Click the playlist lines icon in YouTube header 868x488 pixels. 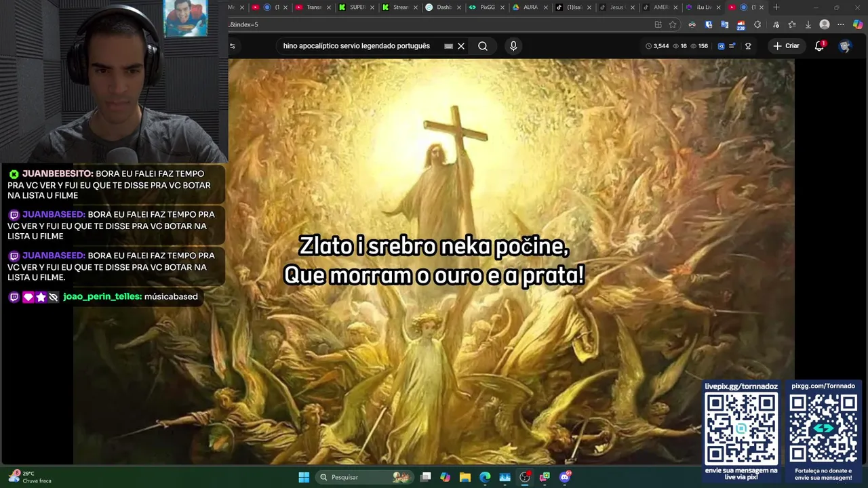coord(732,46)
